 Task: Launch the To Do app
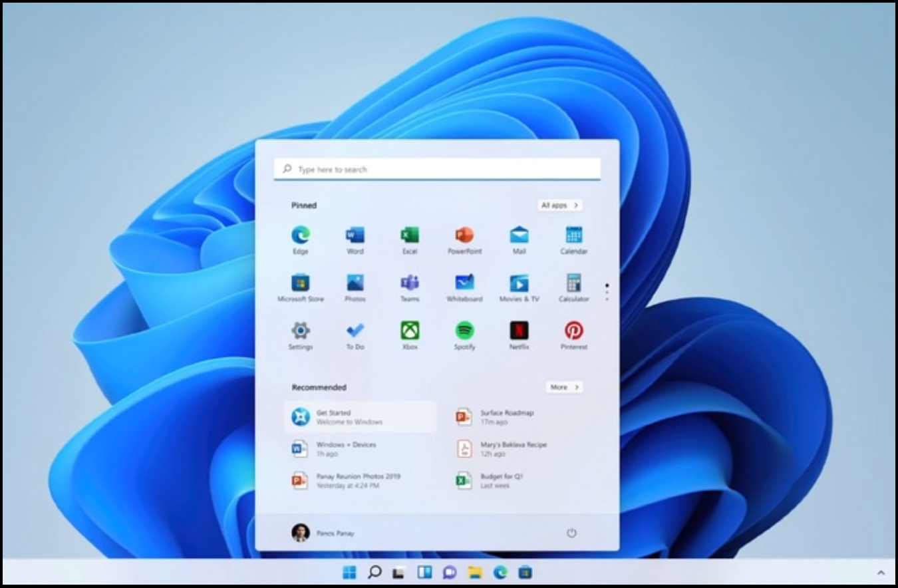click(355, 336)
